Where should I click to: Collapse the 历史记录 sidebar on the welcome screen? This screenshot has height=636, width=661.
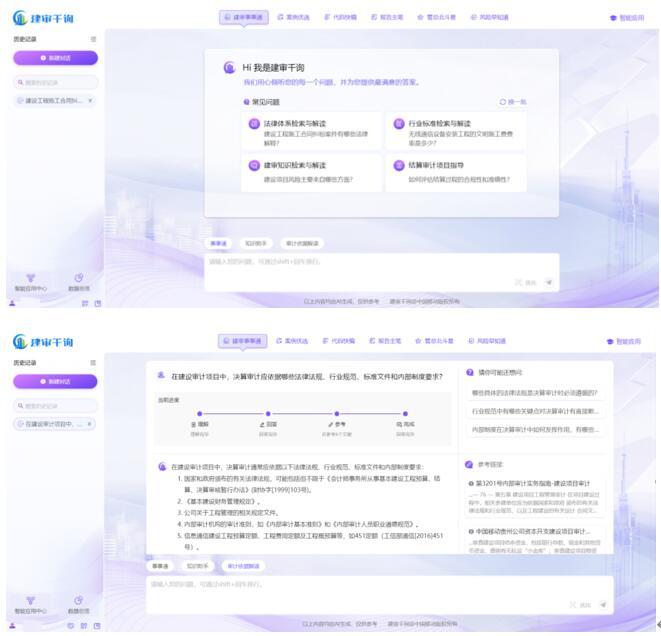click(93, 39)
